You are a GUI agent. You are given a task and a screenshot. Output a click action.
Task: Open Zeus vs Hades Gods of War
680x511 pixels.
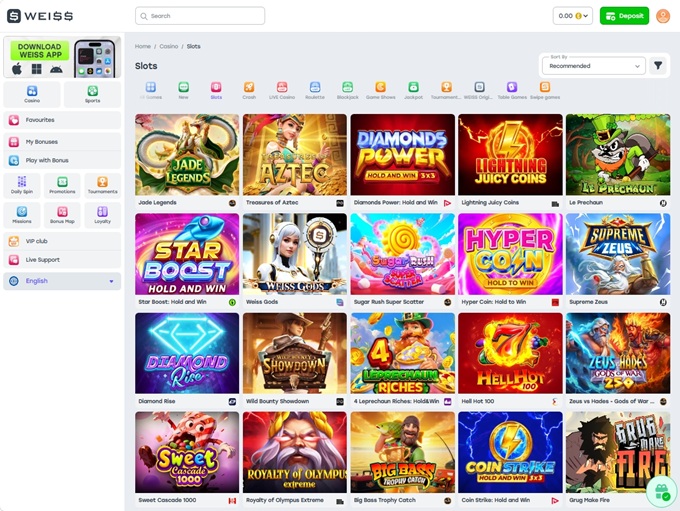click(618, 354)
